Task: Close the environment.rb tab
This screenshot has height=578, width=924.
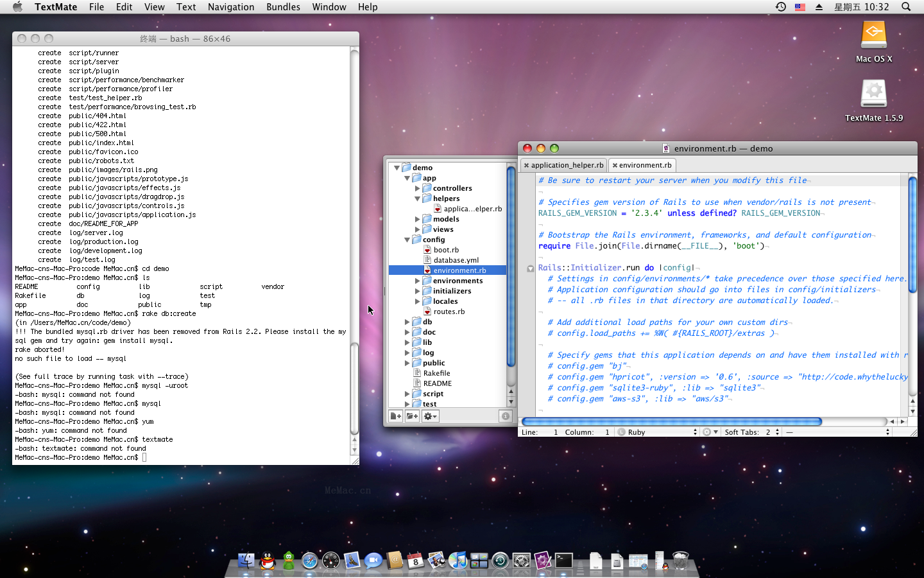Action: [615, 165]
